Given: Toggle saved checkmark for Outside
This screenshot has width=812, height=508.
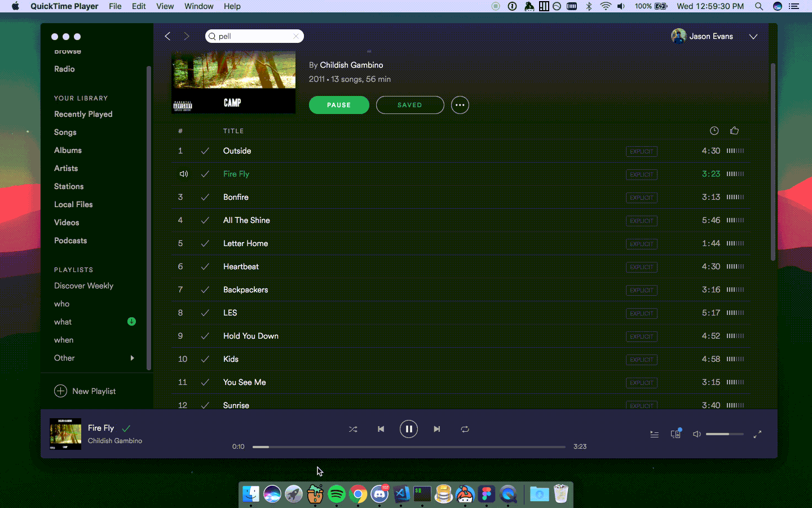Looking at the screenshot, I should (205, 151).
